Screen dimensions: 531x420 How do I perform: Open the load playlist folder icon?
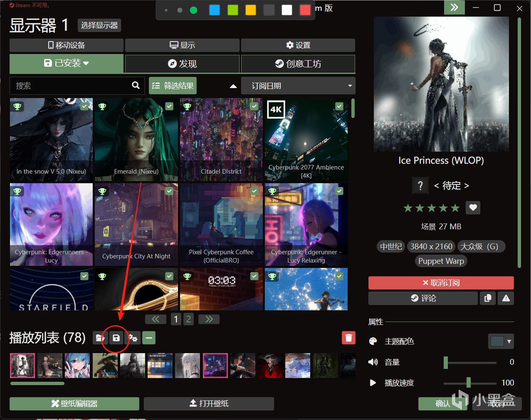[99, 338]
